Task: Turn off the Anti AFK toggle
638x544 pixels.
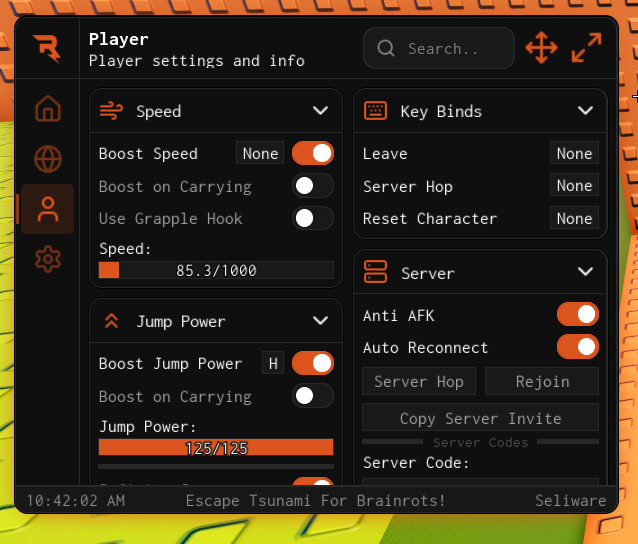Action: pos(578,315)
